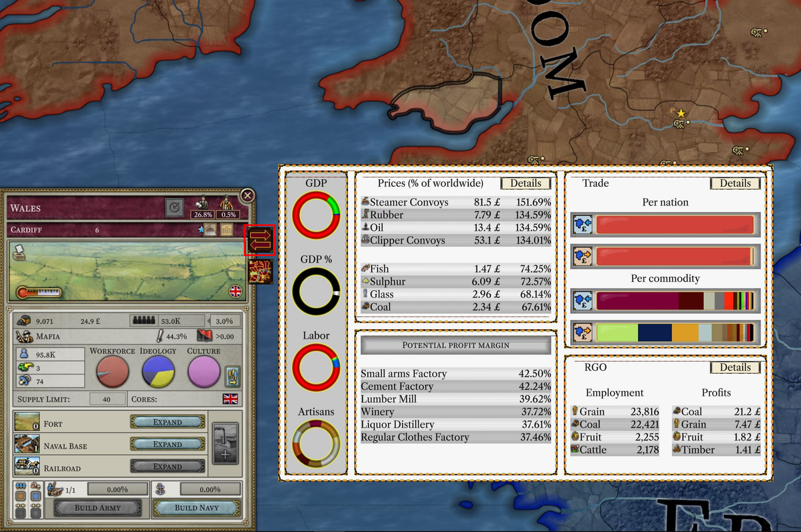Image resolution: width=801 pixels, height=532 pixels.
Task: Click the bureaucrat icon showing 26.8%
Action: [x=202, y=203]
